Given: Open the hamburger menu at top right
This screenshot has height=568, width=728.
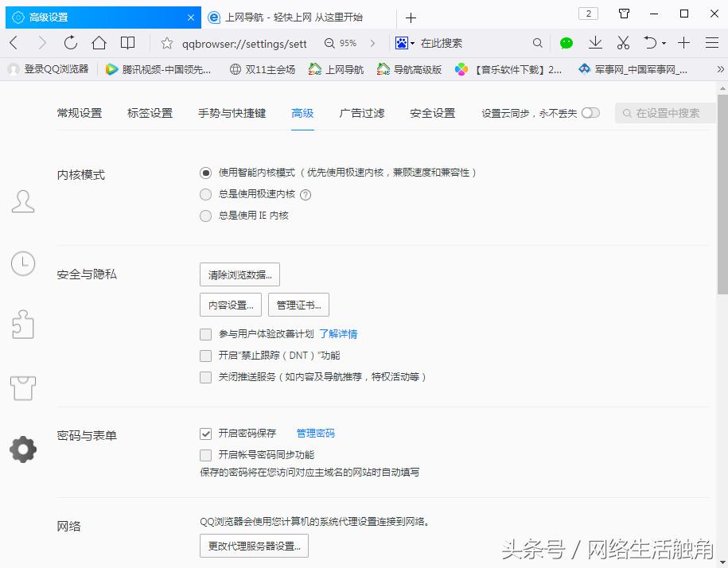Looking at the screenshot, I should [710, 43].
